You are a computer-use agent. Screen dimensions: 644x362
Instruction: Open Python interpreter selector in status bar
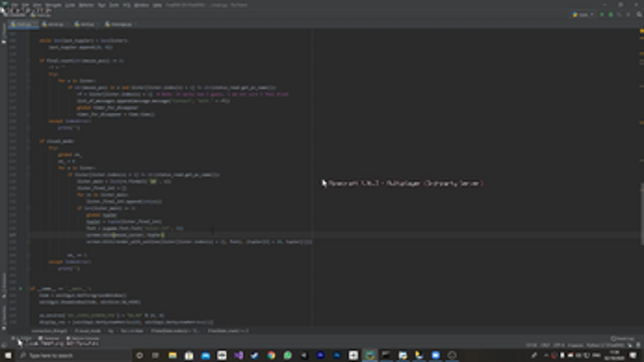point(606,345)
